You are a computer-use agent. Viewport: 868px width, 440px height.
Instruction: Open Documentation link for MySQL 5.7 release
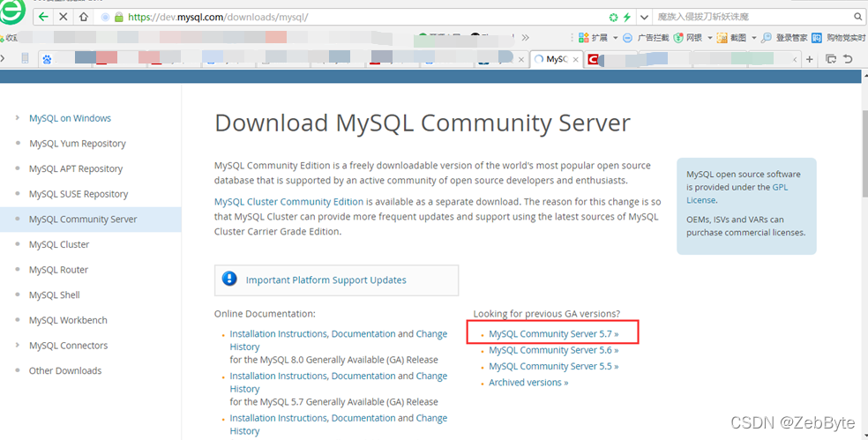(x=363, y=376)
